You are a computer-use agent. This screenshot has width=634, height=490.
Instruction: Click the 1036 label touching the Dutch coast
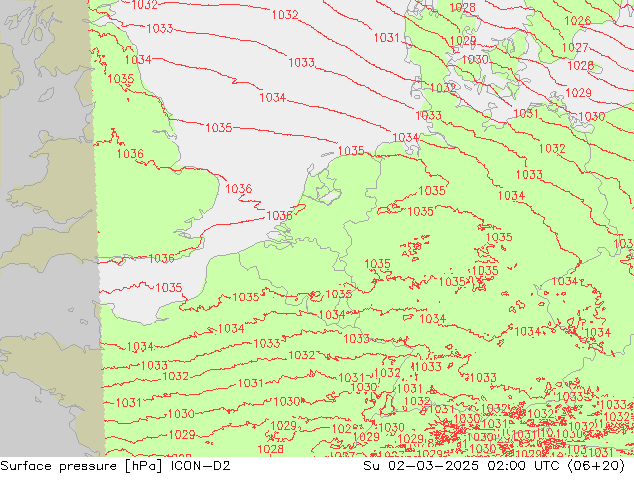(x=279, y=215)
